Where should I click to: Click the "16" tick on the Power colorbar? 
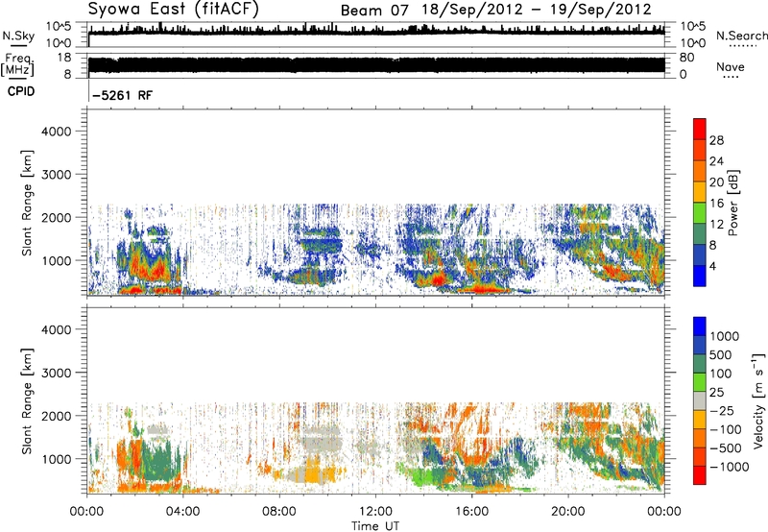click(x=716, y=204)
